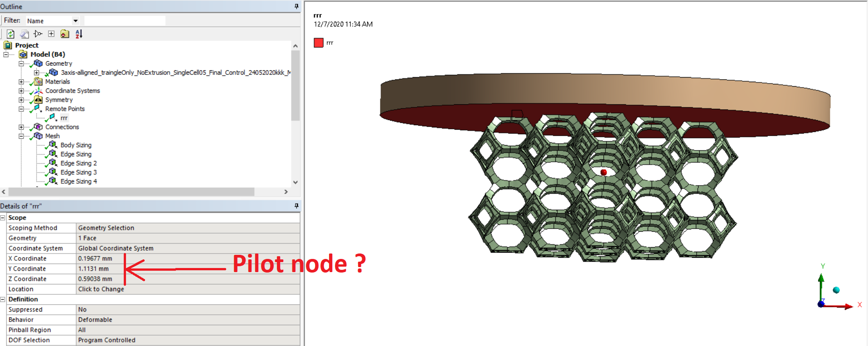Click the 'Coordinate System' row label in Details
Viewport: 868px width, 346px height.
35,249
